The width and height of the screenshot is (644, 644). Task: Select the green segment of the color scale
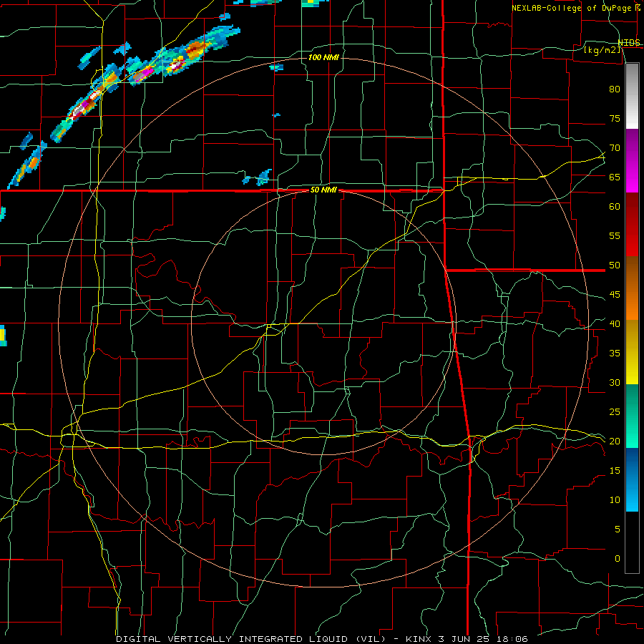click(x=632, y=416)
